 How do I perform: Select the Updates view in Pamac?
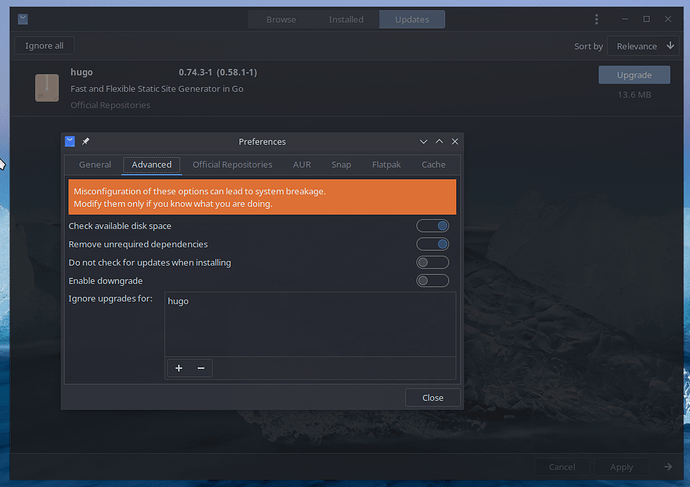coord(412,19)
